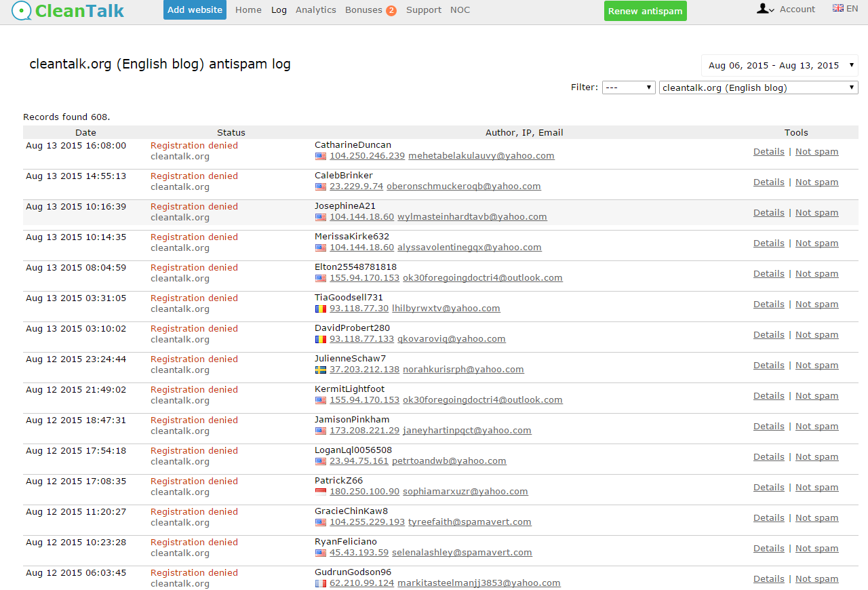Click the EN language flag icon

837,8
